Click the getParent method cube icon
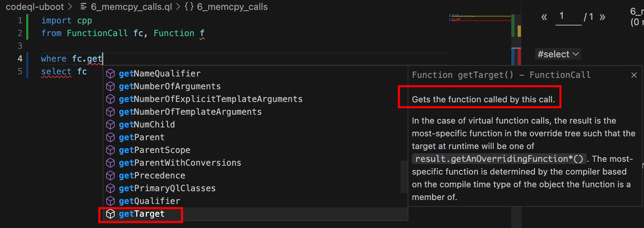 (x=110, y=137)
